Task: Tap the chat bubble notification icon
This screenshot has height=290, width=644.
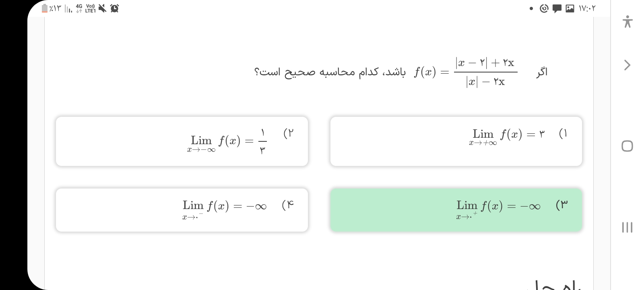Action: pos(557,8)
